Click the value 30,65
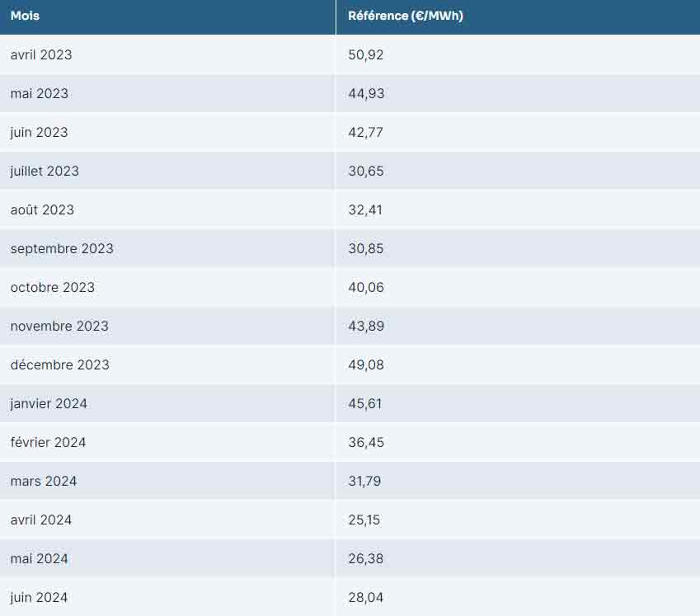 [x=365, y=171]
